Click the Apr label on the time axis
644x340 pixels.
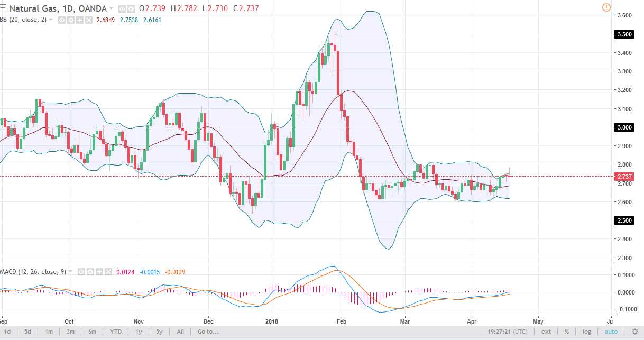pyautogui.click(x=472, y=320)
